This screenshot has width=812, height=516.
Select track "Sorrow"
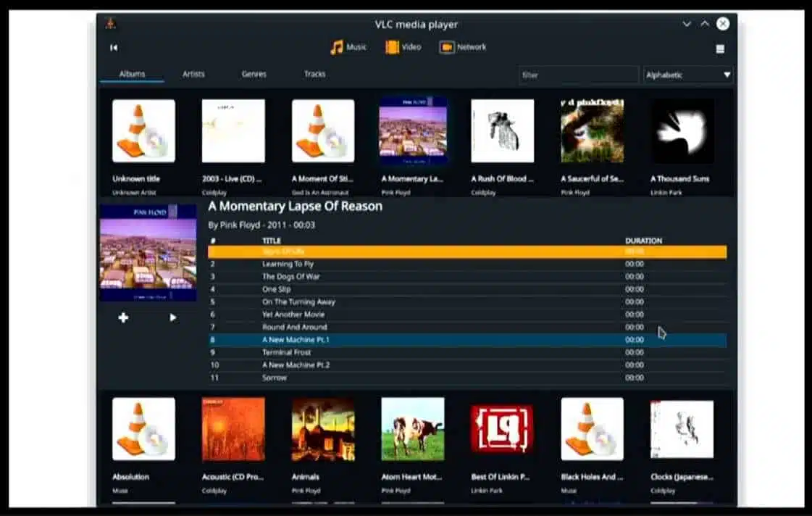pyautogui.click(x=467, y=378)
